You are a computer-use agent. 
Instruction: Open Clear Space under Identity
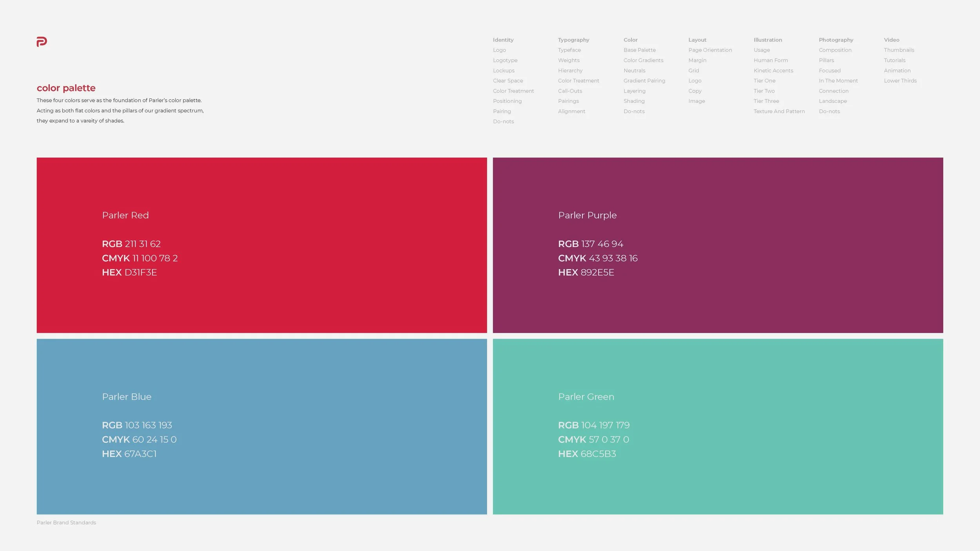pyautogui.click(x=508, y=81)
